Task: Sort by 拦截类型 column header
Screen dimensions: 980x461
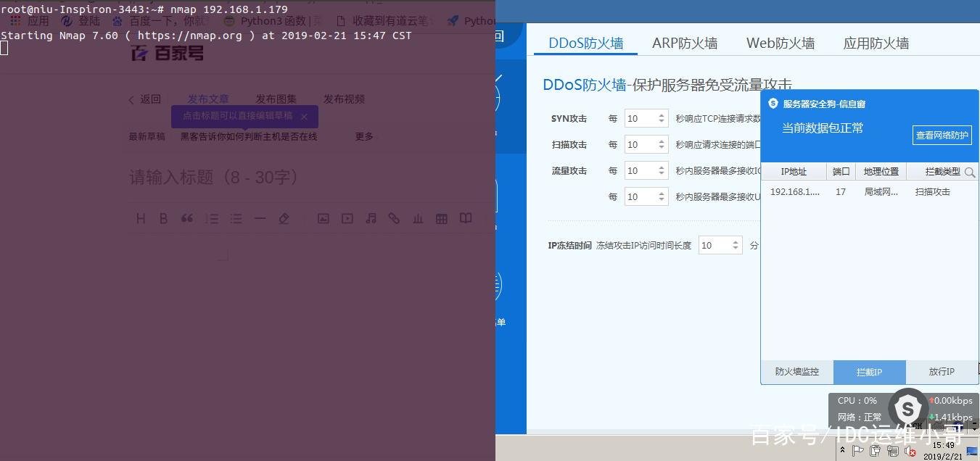Action: (942, 172)
